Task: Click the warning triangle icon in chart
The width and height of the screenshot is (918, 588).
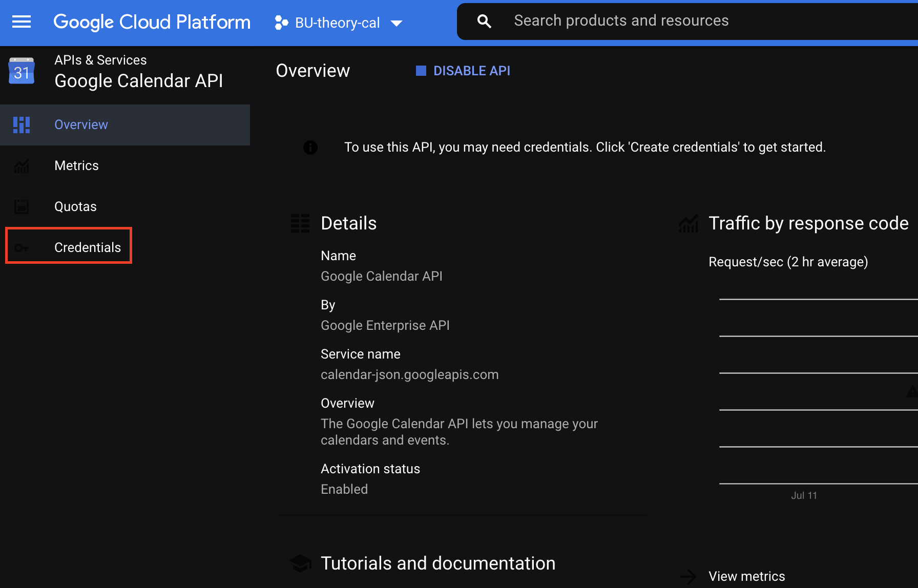Action: click(x=912, y=392)
